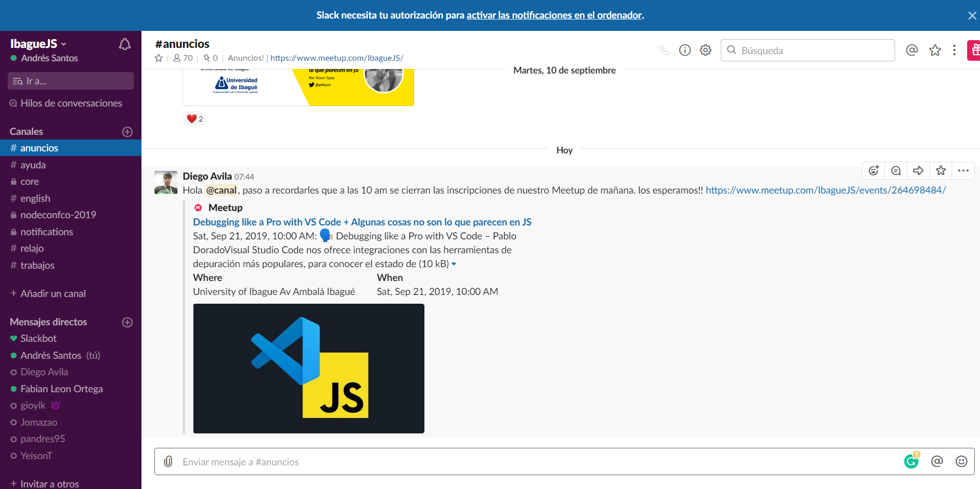This screenshot has width=980, height=489.
Task: Open the meetup.com/IbagueJS topic link
Action: coord(336,58)
